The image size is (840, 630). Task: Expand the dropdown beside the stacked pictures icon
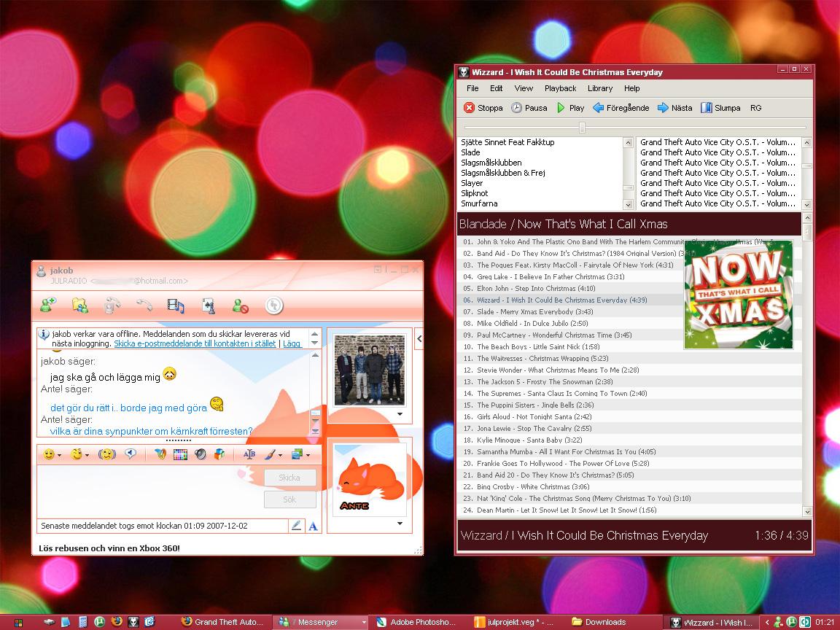[x=308, y=455]
